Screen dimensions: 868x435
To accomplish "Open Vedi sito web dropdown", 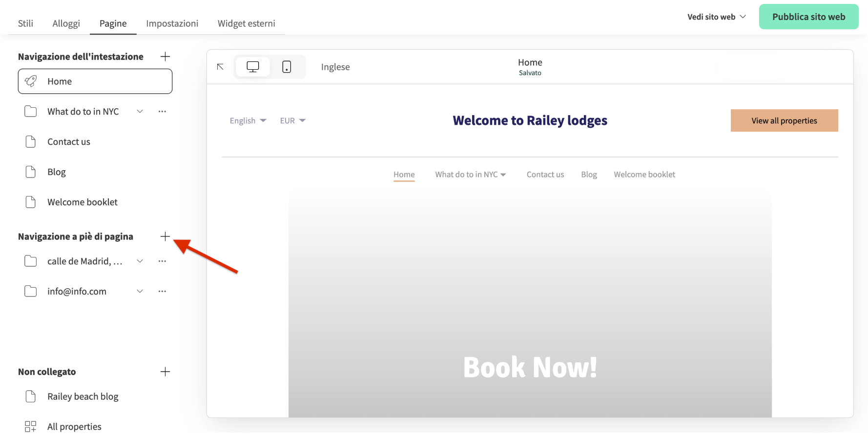I will pyautogui.click(x=716, y=17).
